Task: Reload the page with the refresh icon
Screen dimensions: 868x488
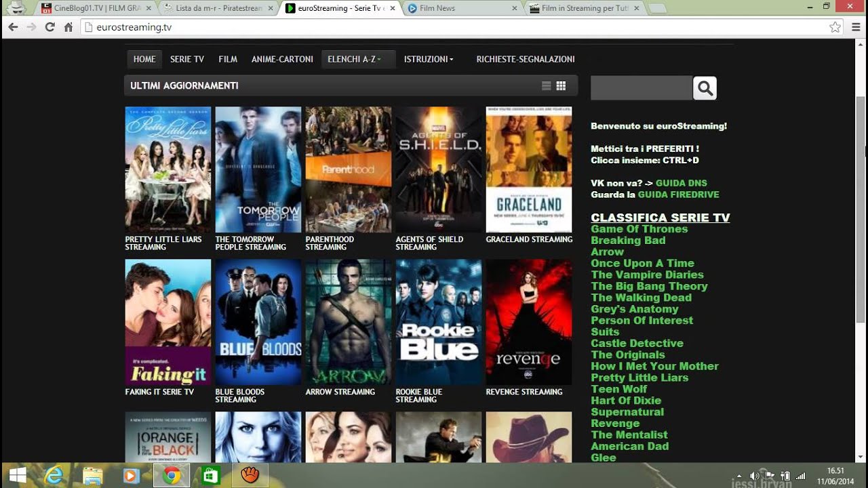Action: [x=50, y=27]
